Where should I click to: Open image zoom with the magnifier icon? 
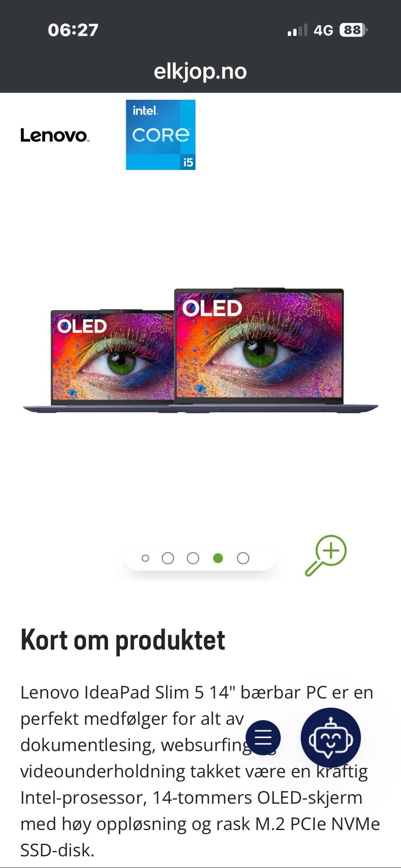tap(326, 556)
